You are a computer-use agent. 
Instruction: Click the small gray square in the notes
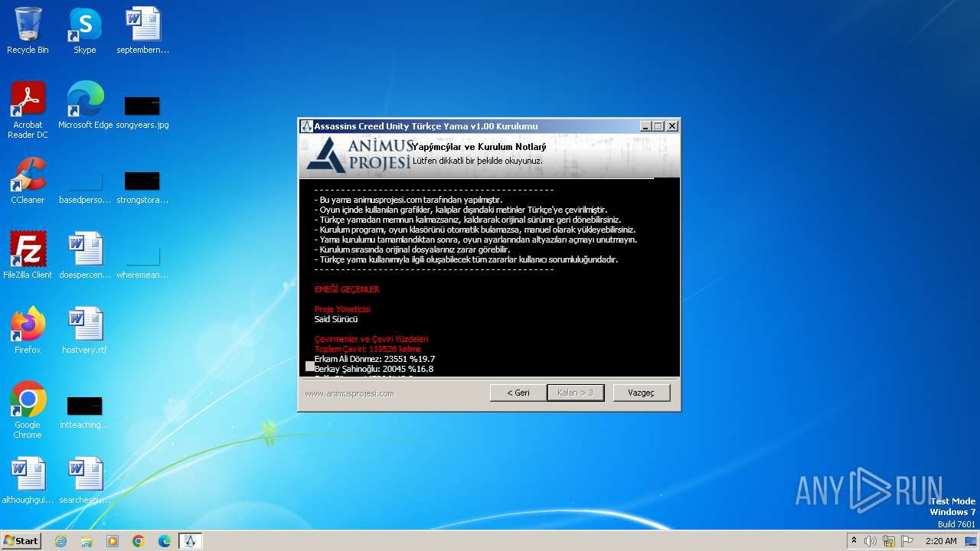310,366
